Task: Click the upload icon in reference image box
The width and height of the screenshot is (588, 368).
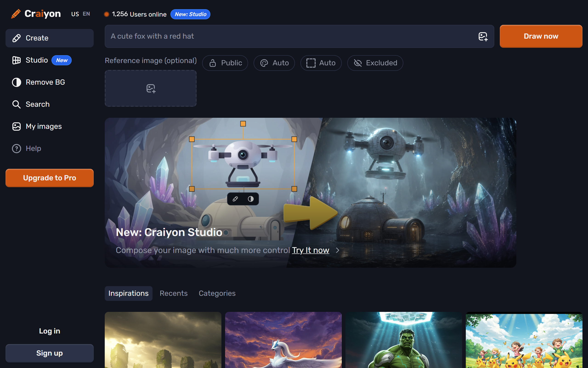Action: pos(151,89)
